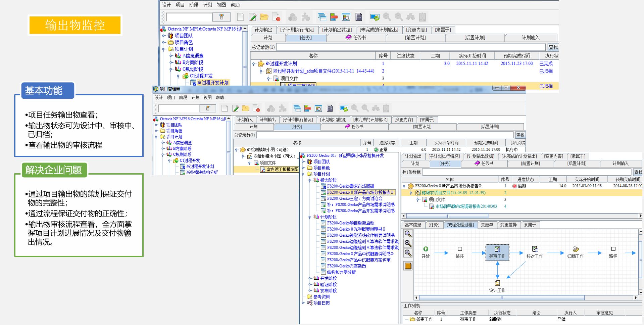Open 市场部吊牌市场调研报告20140303 file entry
Screen dimensions: 644x325
click(466, 206)
